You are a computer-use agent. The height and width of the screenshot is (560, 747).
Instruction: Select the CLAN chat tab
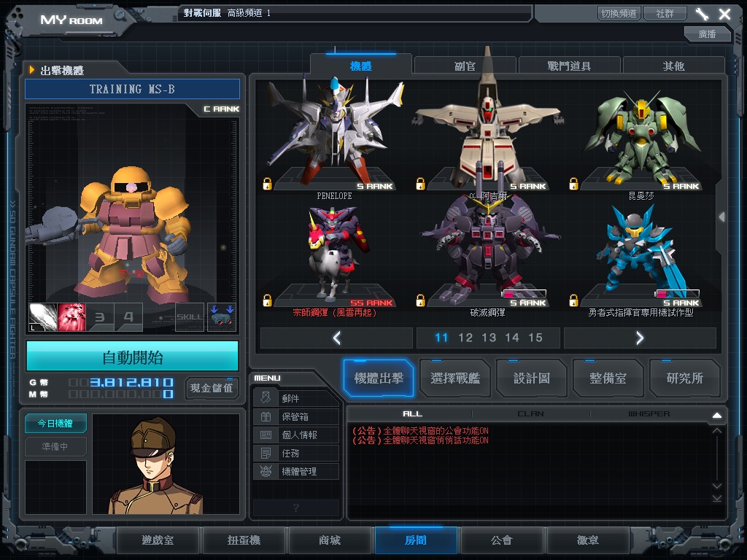pyautogui.click(x=531, y=414)
